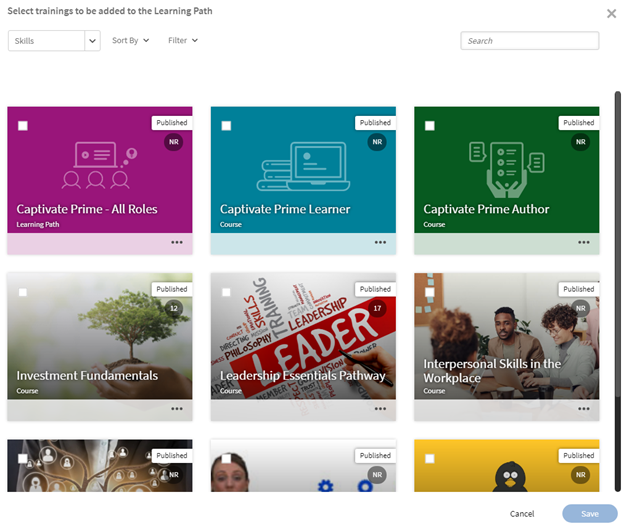Check Captivate Prime - All Roles checkbox

click(23, 126)
